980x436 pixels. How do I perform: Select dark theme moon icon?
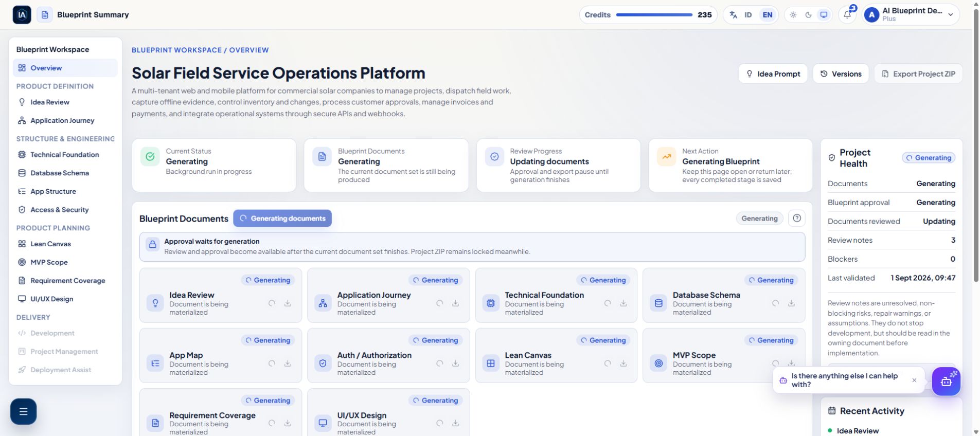click(x=808, y=15)
